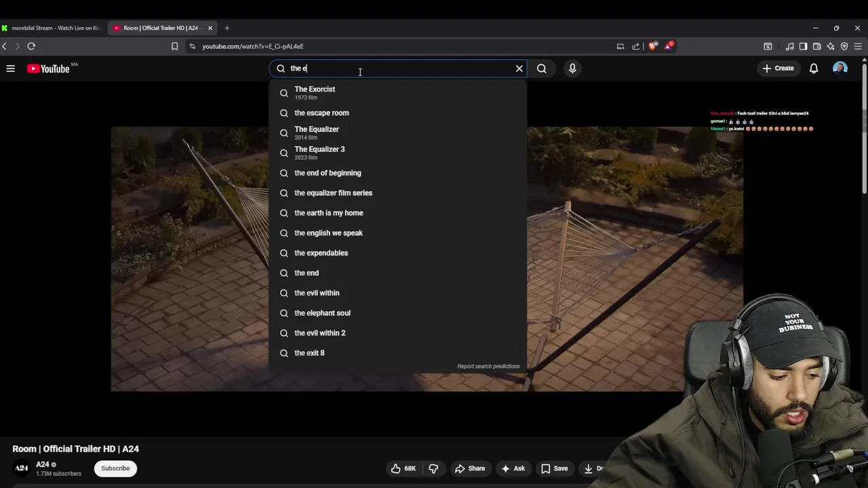
Task: Select suggestion the english we speak
Action: click(397, 232)
